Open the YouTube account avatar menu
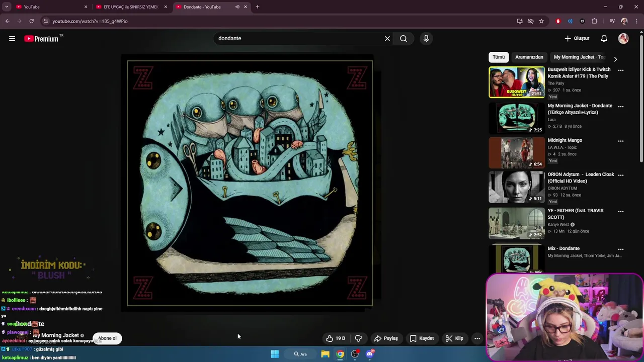 tap(623, 39)
